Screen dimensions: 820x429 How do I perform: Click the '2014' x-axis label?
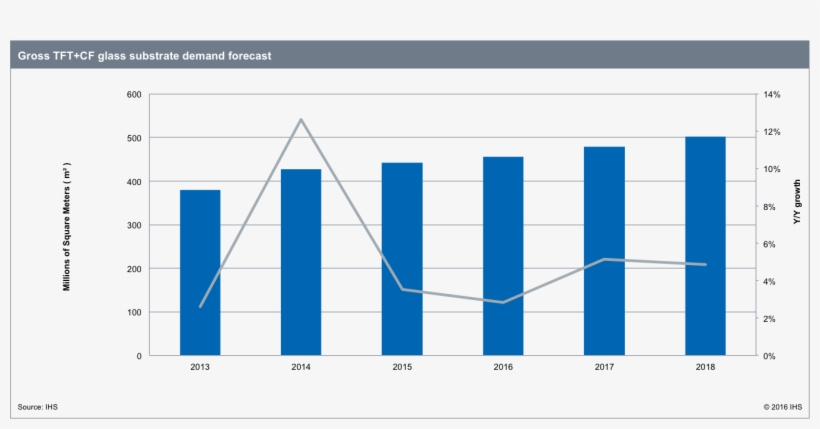coord(301,367)
